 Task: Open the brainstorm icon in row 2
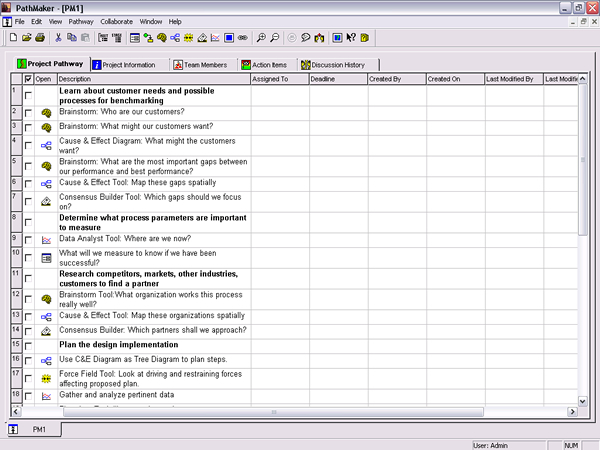(x=46, y=113)
